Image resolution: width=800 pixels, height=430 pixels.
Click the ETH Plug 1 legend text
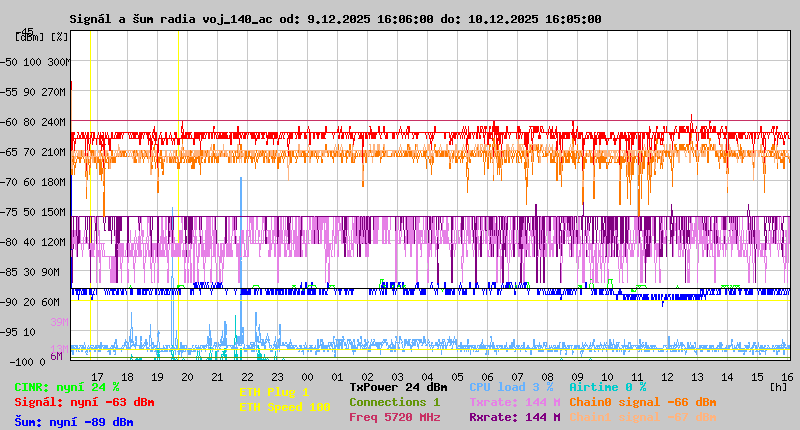pos(274,392)
